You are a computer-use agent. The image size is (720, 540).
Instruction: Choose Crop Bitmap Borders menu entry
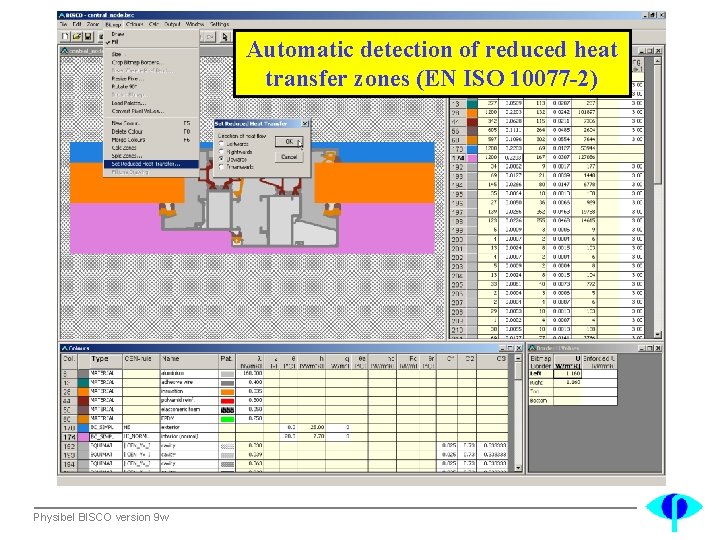tap(152, 62)
